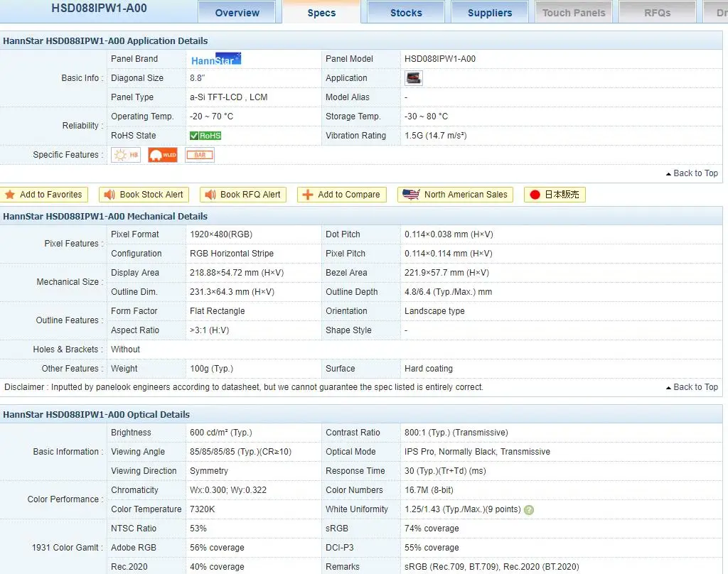
Task: Click the -30 ~ 80 °C storage temp value
Action: (x=426, y=117)
